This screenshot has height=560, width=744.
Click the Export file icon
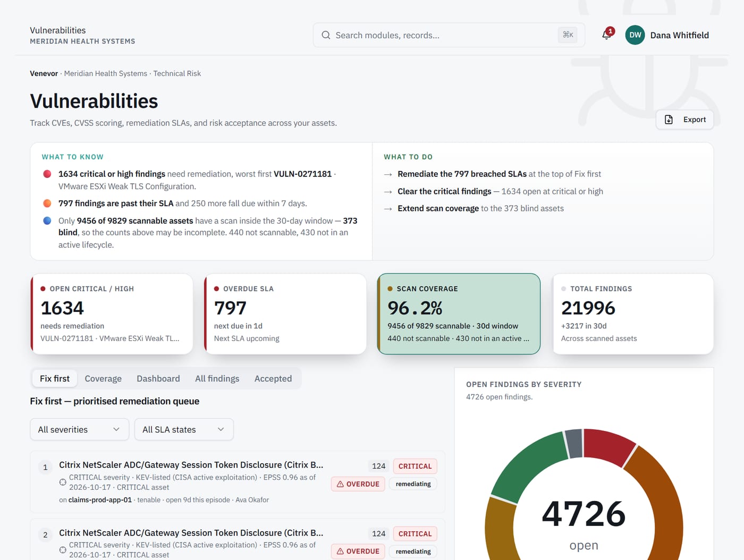coord(669,120)
